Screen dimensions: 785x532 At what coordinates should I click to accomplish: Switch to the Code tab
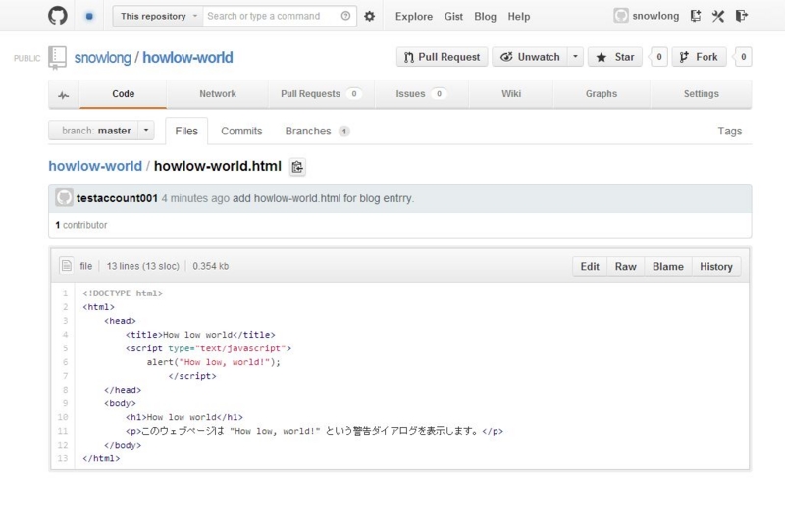(124, 94)
